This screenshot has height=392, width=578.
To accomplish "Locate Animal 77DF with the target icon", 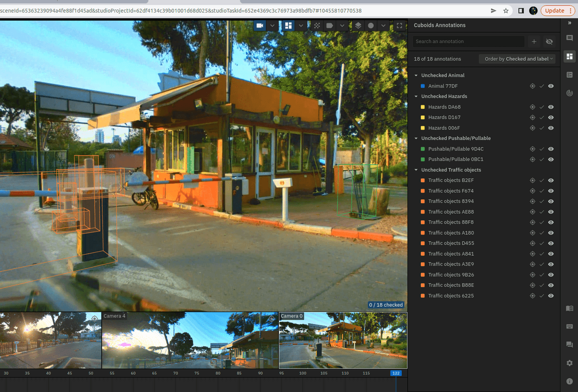I will [x=532, y=86].
